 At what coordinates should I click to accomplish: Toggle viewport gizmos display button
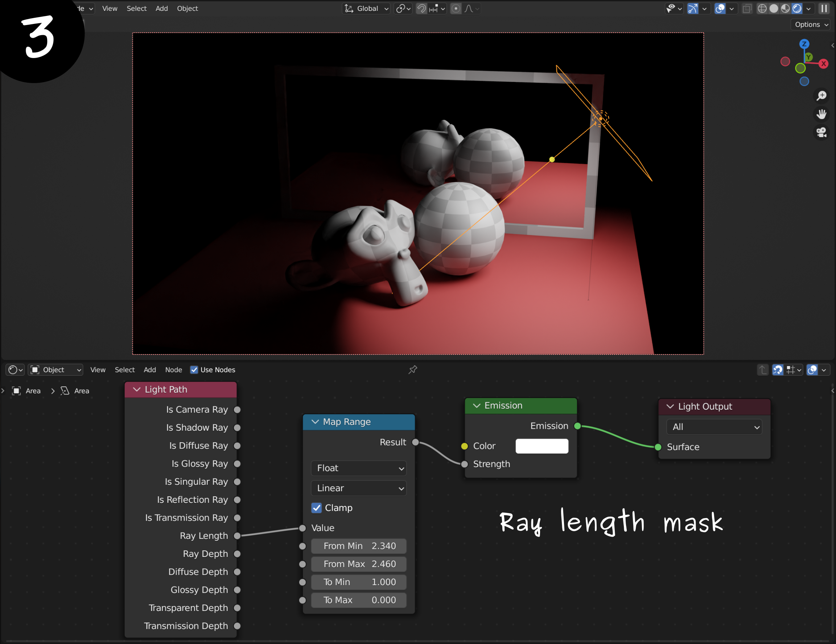coord(692,8)
